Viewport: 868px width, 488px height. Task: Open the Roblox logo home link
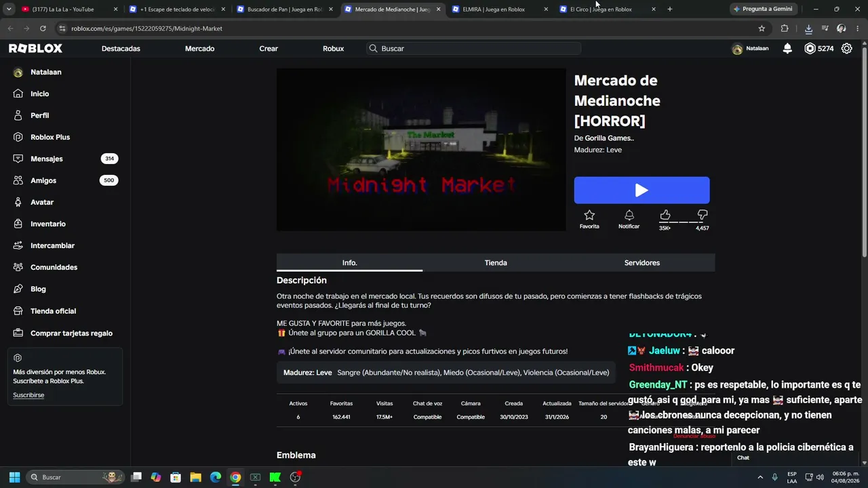point(35,49)
